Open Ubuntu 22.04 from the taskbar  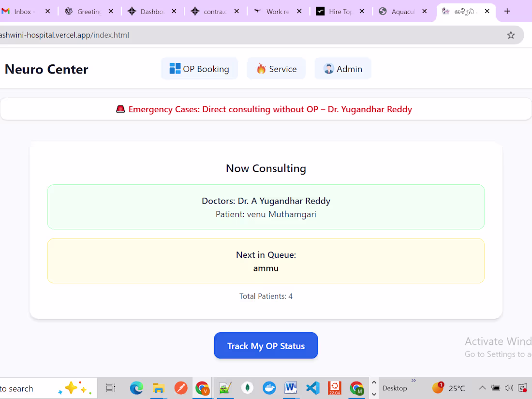(335, 388)
